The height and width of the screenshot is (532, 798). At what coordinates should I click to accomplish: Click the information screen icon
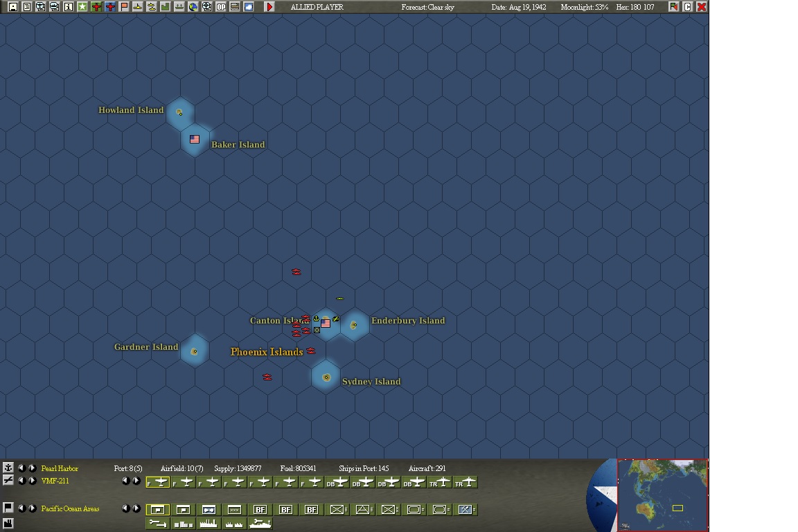[69, 6]
